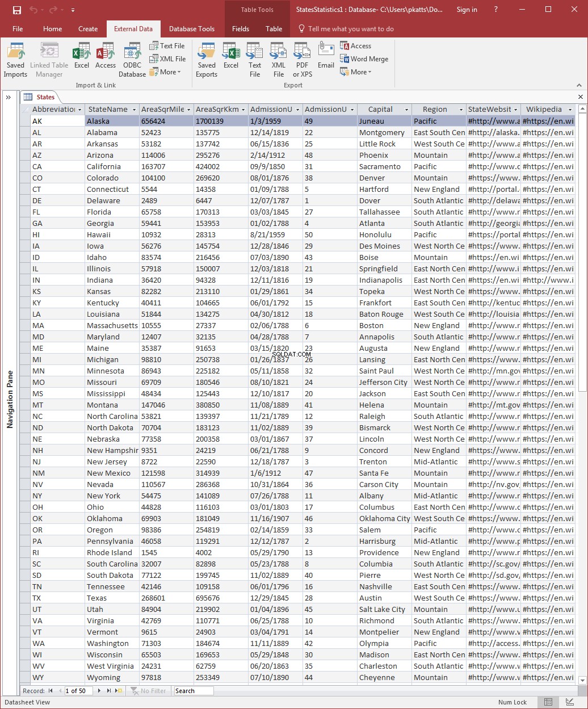This screenshot has width=588, height=709.
Task: Select the 656424 area cell for Alaska
Action: click(x=166, y=121)
